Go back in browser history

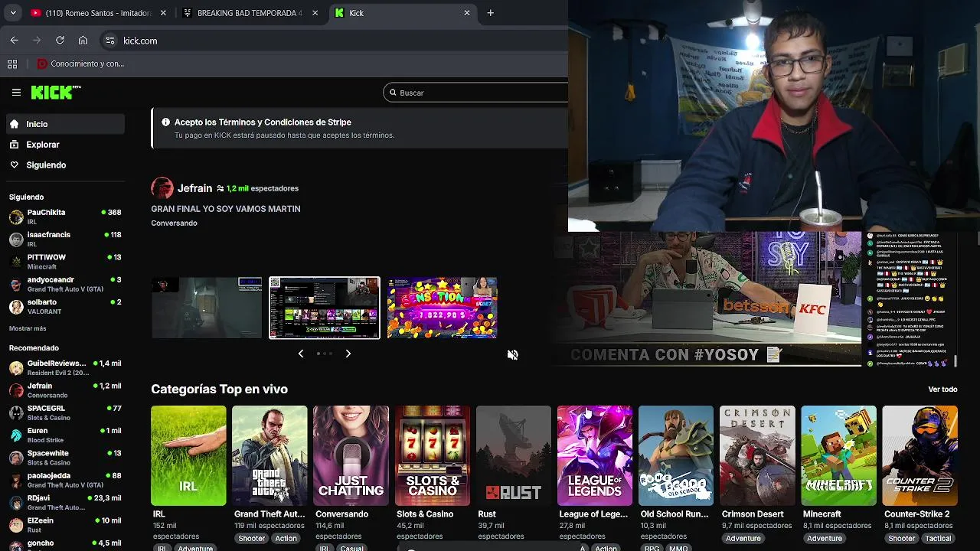coord(14,41)
